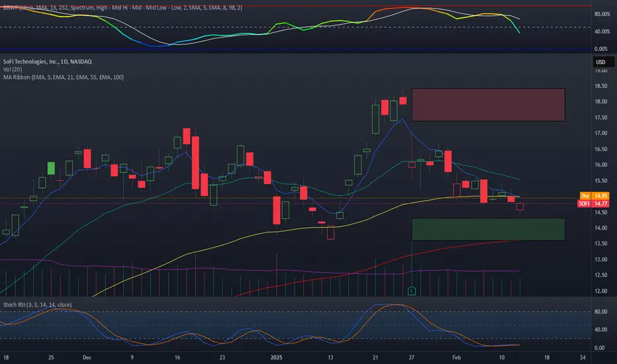The image size is (617, 364).
Task: Click the 13.50 price axis label
Action: click(601, 244)
